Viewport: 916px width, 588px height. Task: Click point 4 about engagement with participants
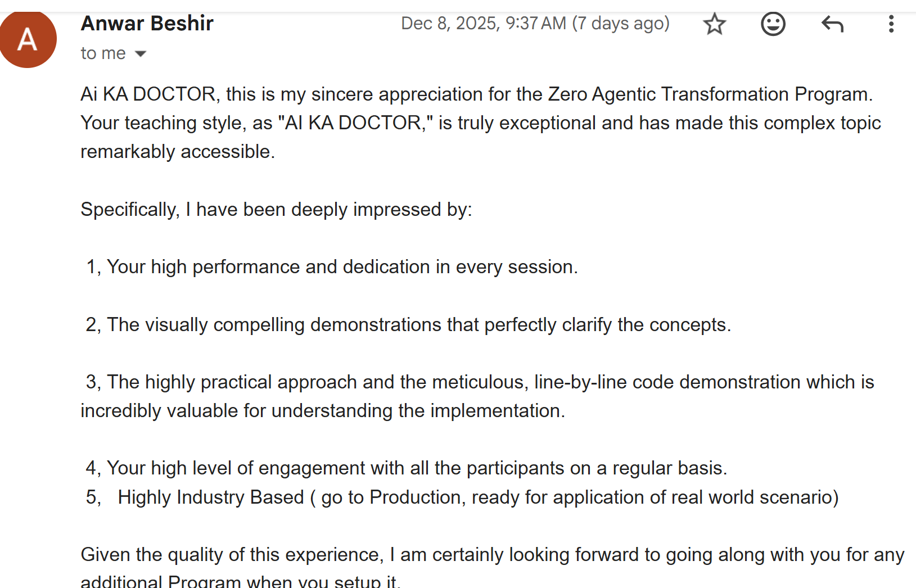(x=406, y=468)
